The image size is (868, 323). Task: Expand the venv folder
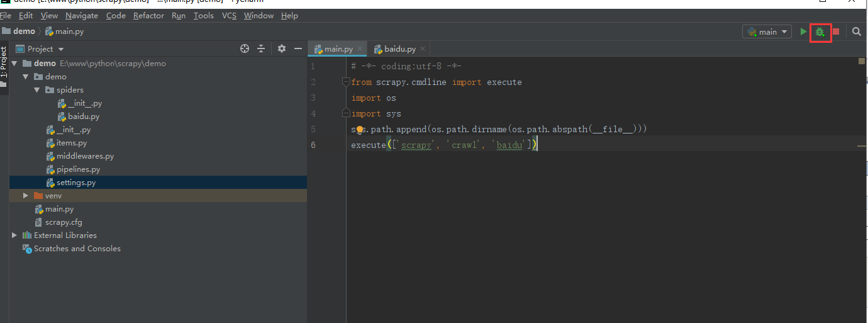(26, 196)
